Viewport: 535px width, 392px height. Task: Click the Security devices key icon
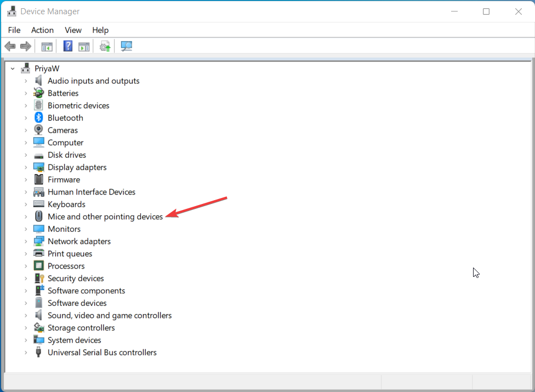pyautogui.click(x=39, y=278)
